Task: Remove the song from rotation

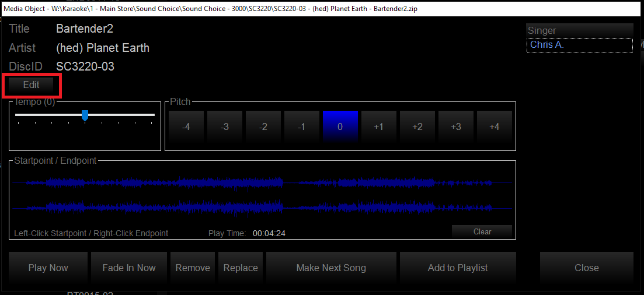Action: click(193, 268)
